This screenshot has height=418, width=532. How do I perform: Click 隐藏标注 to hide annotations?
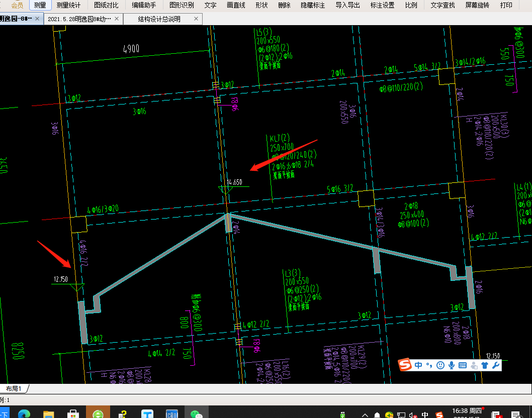point(313,5)
